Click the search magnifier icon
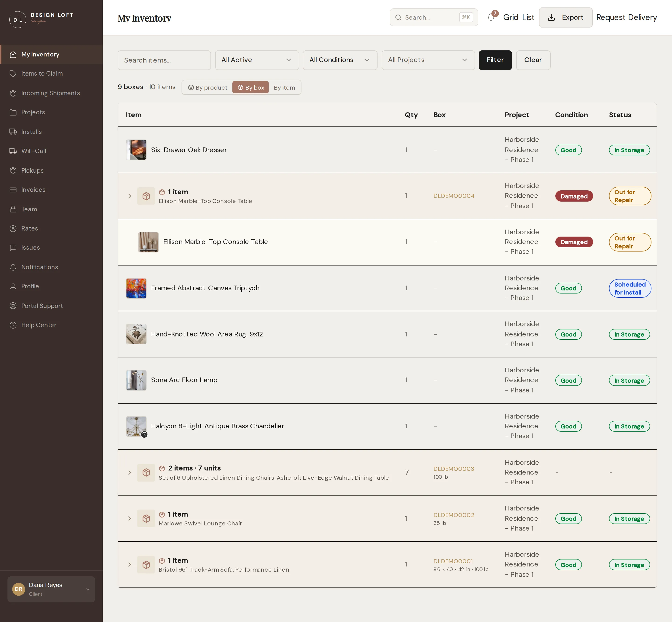The image size is (672, 622). coord(398,17)
